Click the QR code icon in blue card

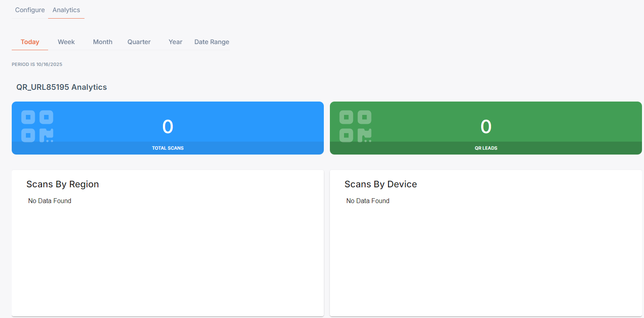37,126
